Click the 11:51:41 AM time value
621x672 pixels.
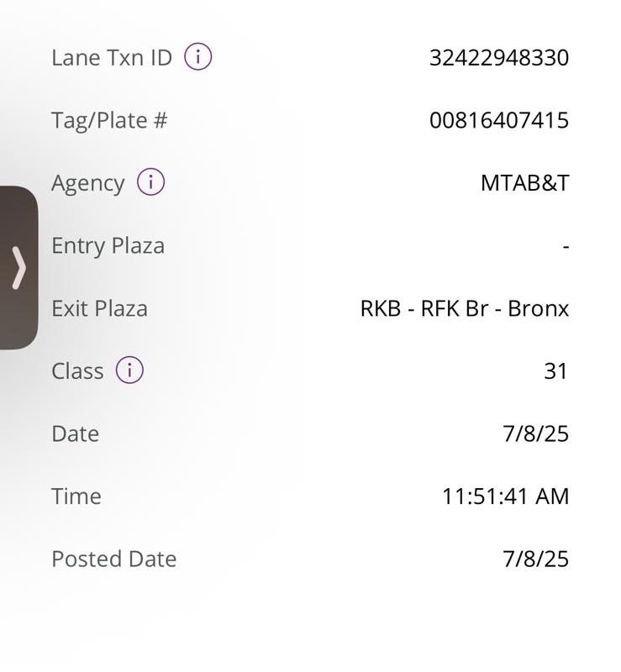pos(505,496)
